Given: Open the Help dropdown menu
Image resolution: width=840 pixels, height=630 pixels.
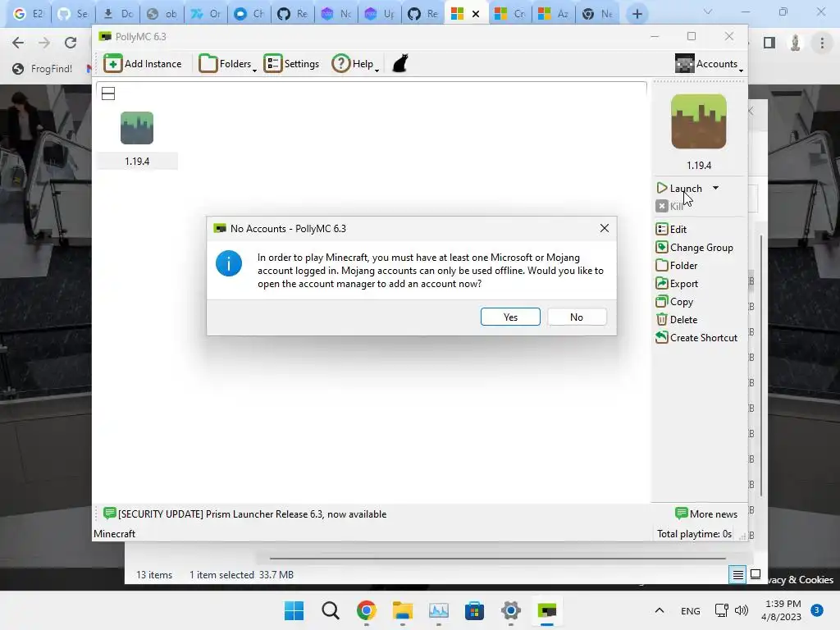Looking at the screenshot, I should point(355,64).
